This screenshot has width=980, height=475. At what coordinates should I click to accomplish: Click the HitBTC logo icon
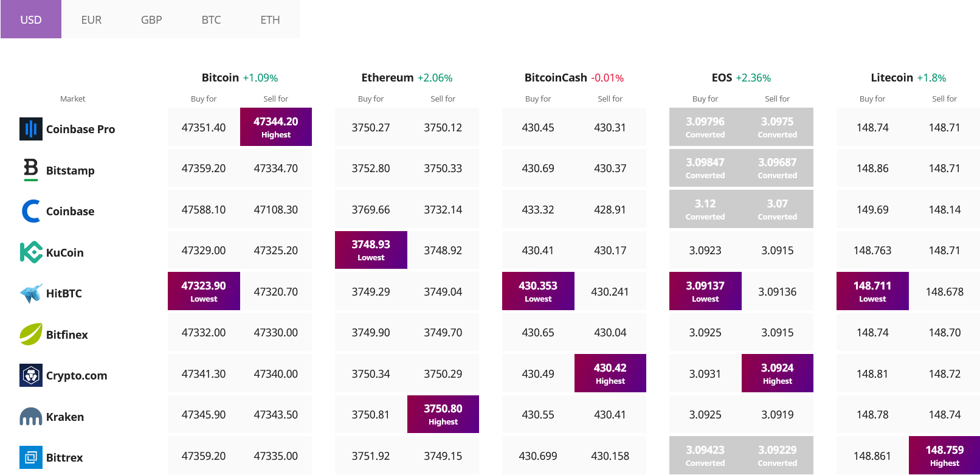31,293
